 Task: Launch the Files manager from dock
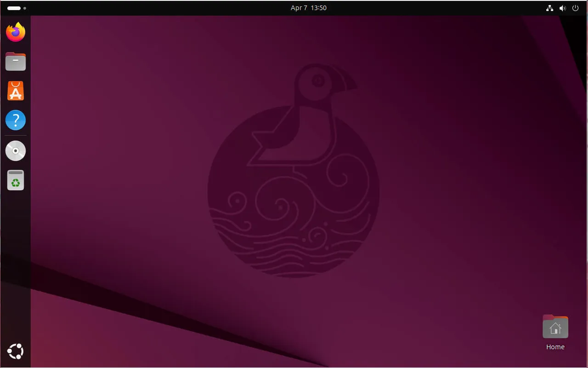pos(16,61)
